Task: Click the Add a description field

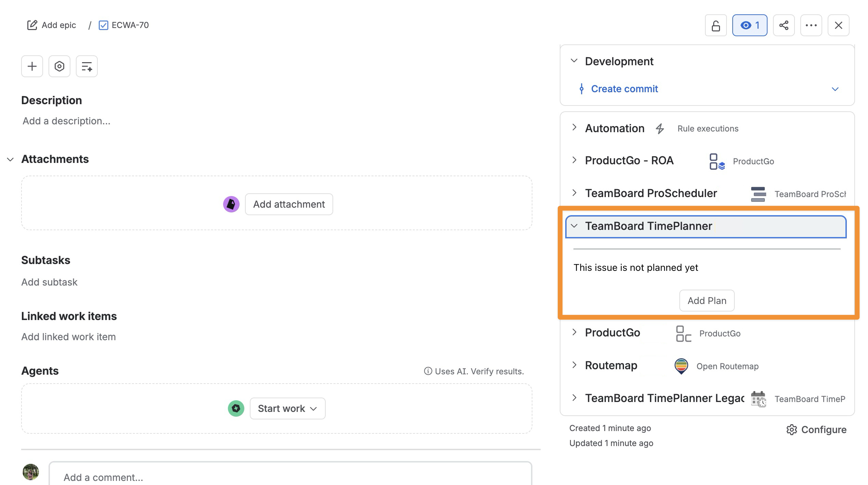Action: click(67, 121)
